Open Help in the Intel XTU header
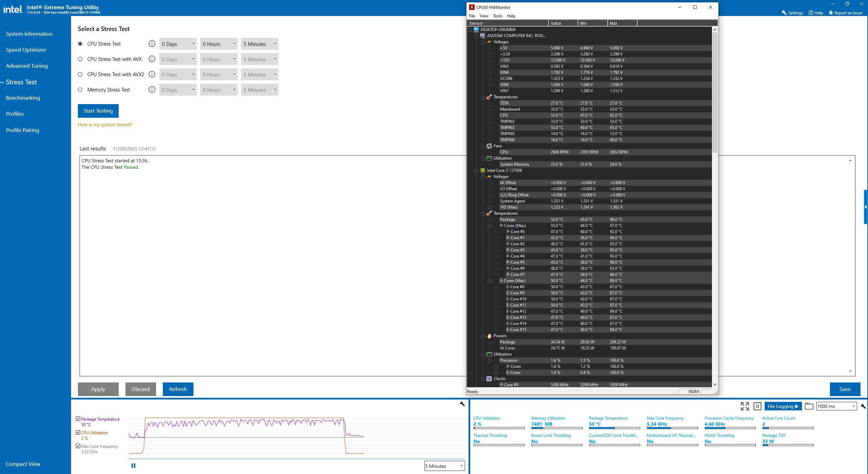 coord(816,13)
